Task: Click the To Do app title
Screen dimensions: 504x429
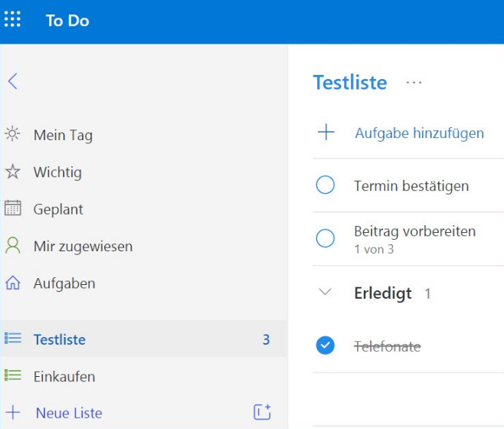Action: (67, 21)
